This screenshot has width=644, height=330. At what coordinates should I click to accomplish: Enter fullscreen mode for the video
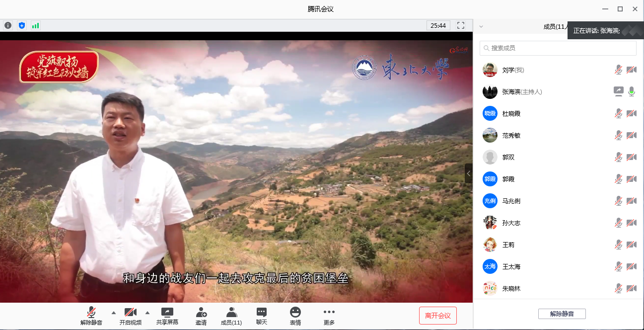click(460, 25)
